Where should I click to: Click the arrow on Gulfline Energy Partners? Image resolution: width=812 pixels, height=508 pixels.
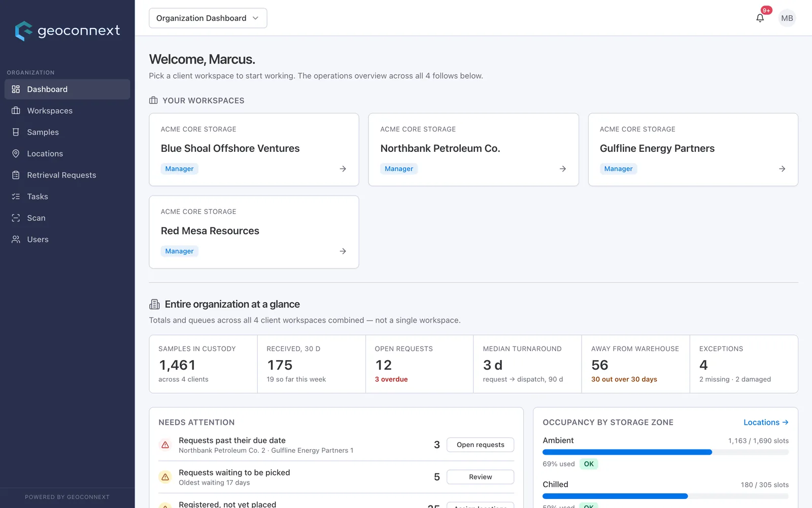(782, 169)
